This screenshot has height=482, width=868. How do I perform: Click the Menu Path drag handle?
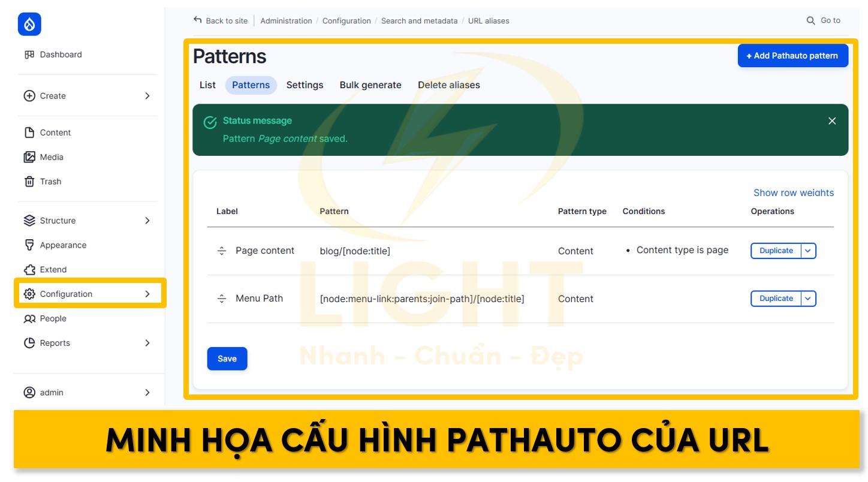pos(221,299)
